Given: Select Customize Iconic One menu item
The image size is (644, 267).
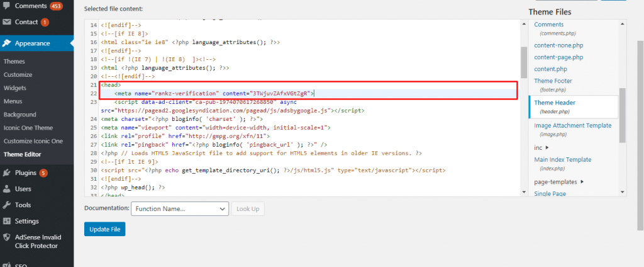Looking at the screenshot, I should tap(33, 141).
